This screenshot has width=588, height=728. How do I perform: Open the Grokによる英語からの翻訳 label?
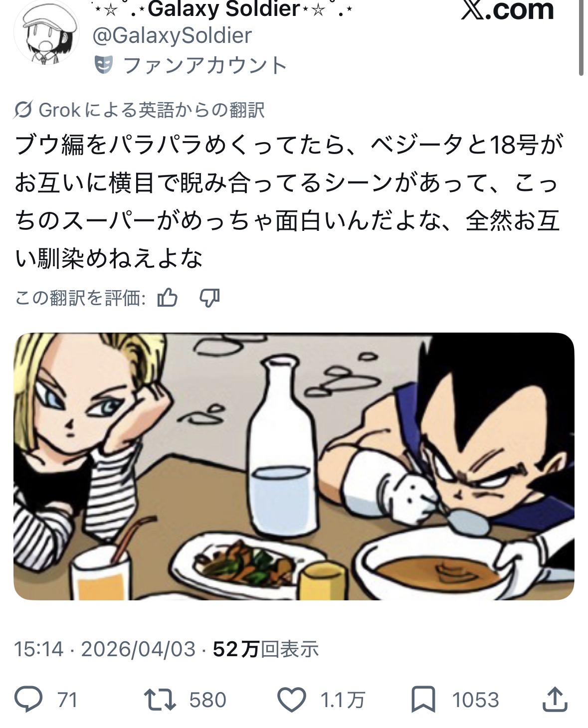151,110
